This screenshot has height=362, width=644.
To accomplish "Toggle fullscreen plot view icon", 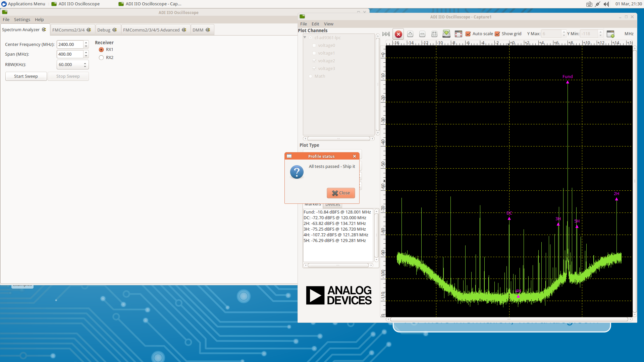I will tap(459, 34).
